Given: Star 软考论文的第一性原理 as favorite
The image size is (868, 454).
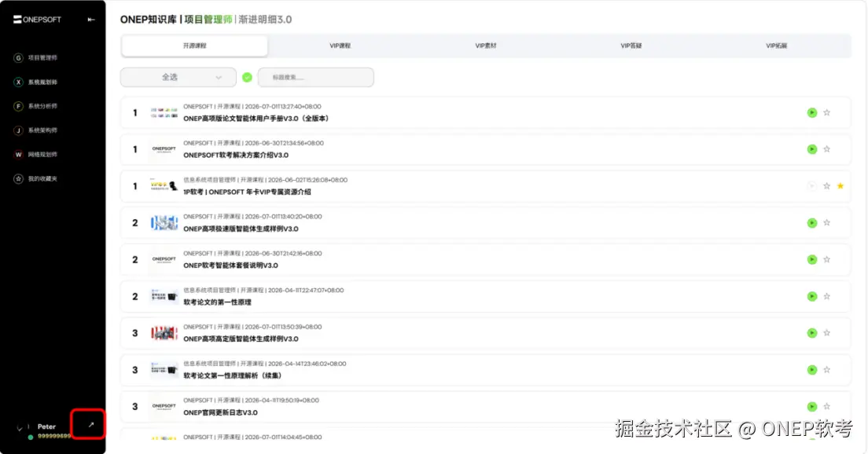Looking at the screenshot, I should tap(826, 296).
